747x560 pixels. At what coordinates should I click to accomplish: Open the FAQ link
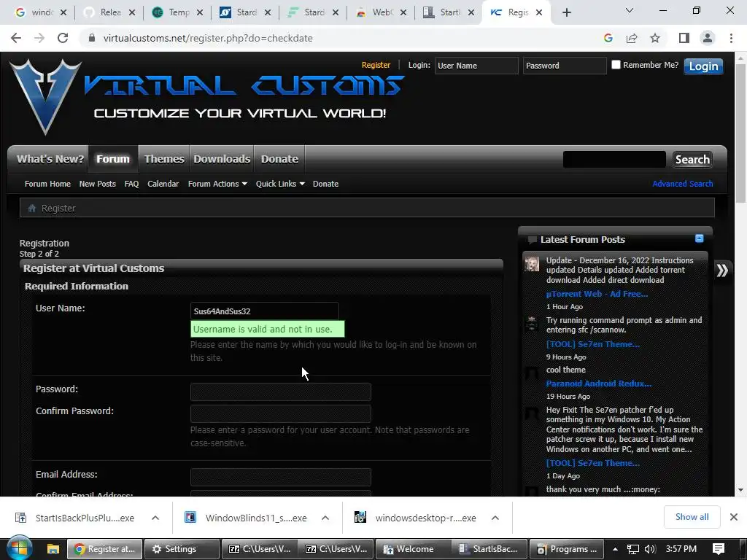tap(131, 184)
